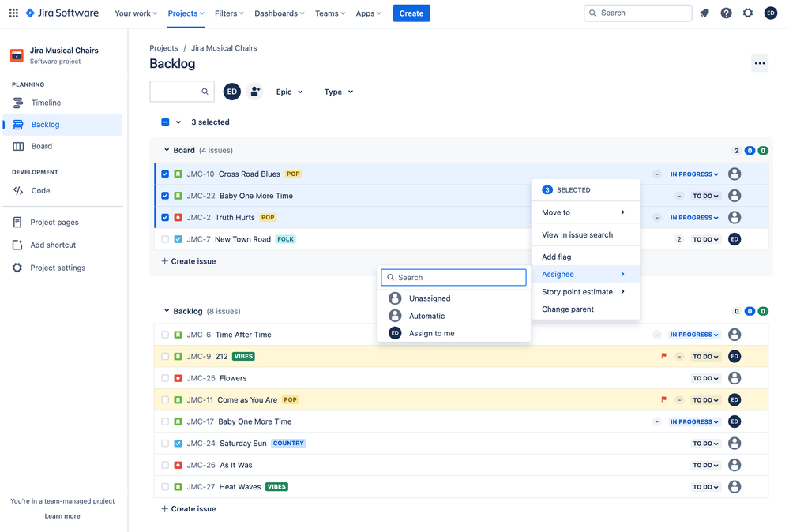This screenshot has width=789, height=532.
Task: Open the app switcher grid icon
Action: [13, 13]
